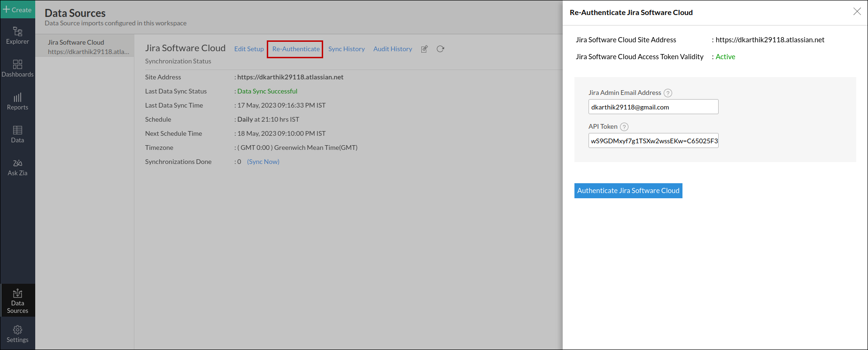Open Data Sources in the sidebar
Viewport: 868px width, 350px height.
[17, 301]
